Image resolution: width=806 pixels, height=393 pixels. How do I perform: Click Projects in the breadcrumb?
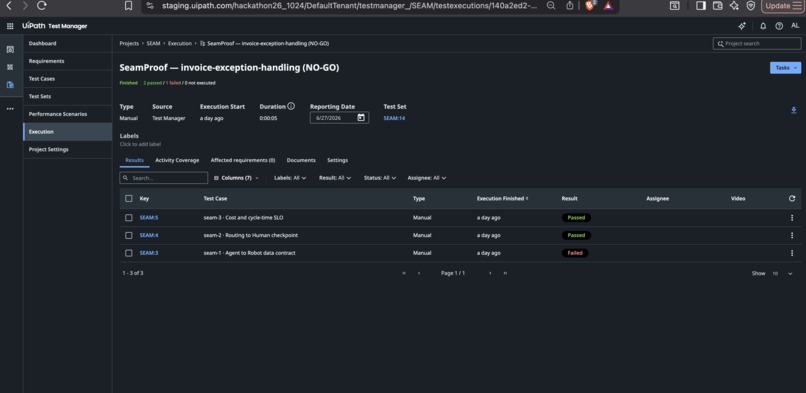pyautogui.click(x=129, y=44)
